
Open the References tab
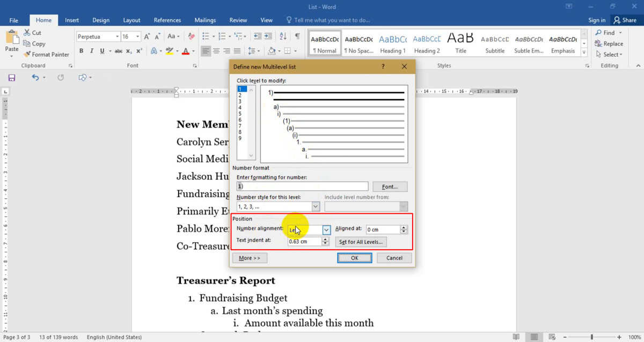pyautogui.click(x=167, y=20)
